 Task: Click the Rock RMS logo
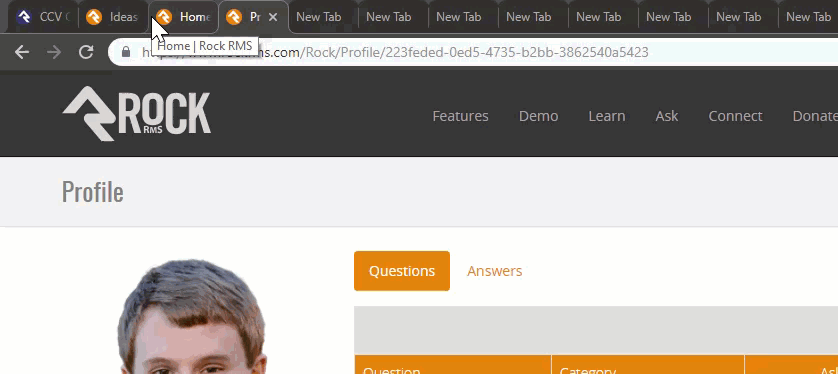(x=137, y=114)
